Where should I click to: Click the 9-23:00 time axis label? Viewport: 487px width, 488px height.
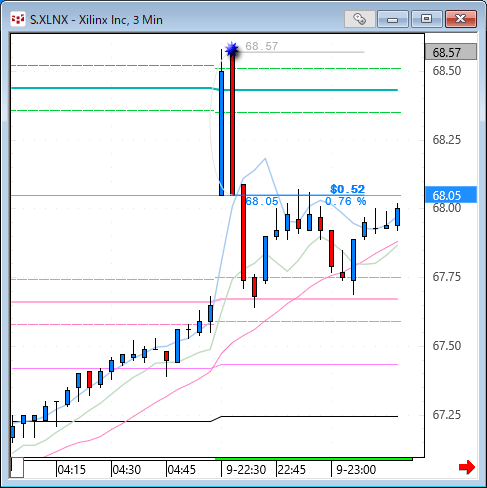point(356,470)
